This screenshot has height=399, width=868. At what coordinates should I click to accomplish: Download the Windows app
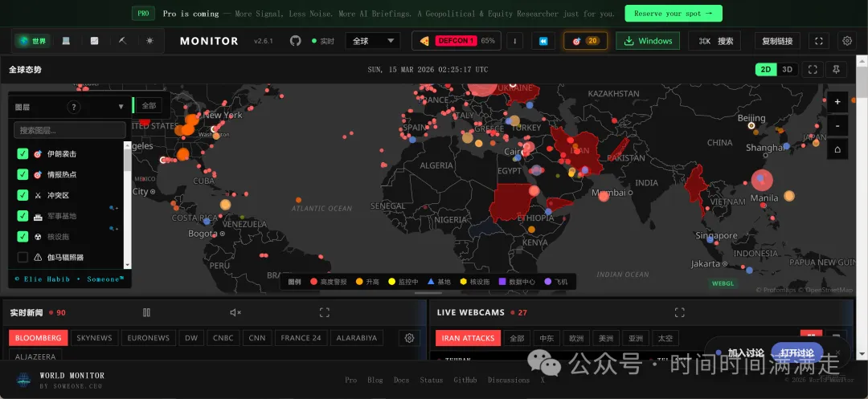coord(648,41)
